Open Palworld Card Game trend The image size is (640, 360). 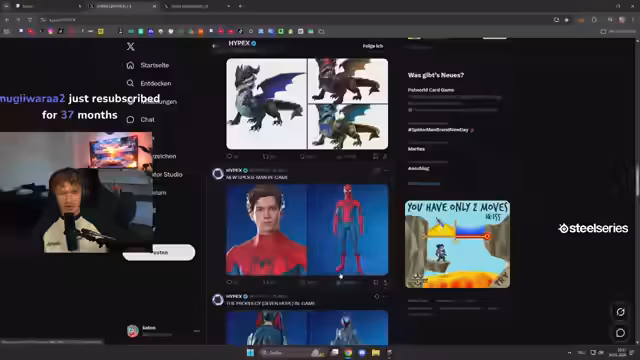click(431, 90)
